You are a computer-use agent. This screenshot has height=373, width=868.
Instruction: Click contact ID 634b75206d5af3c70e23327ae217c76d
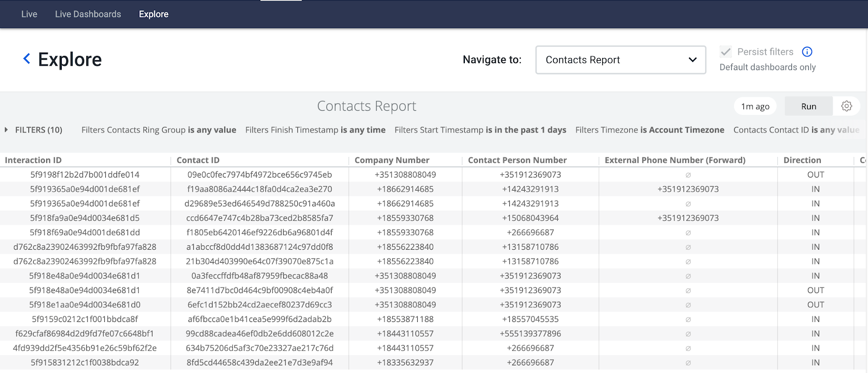[x=259, y=348]
